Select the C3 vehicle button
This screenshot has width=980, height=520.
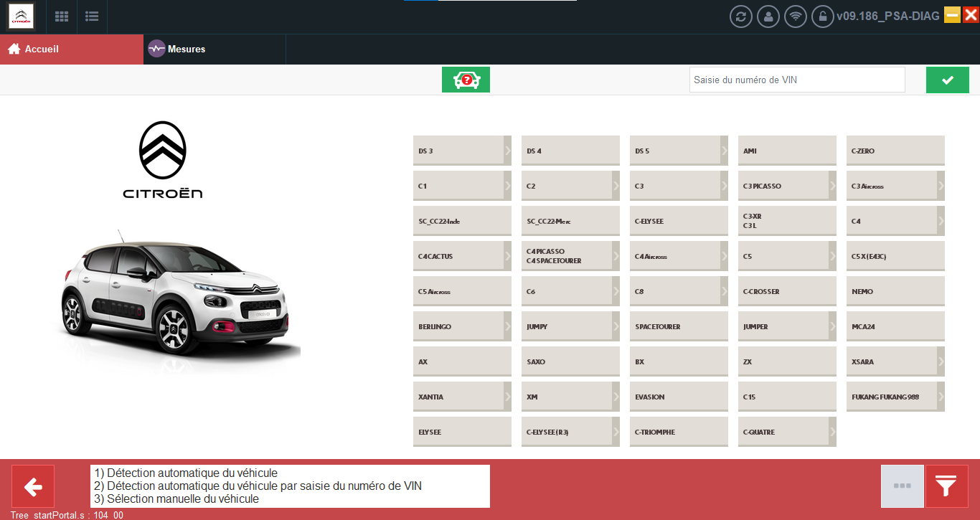679,186
